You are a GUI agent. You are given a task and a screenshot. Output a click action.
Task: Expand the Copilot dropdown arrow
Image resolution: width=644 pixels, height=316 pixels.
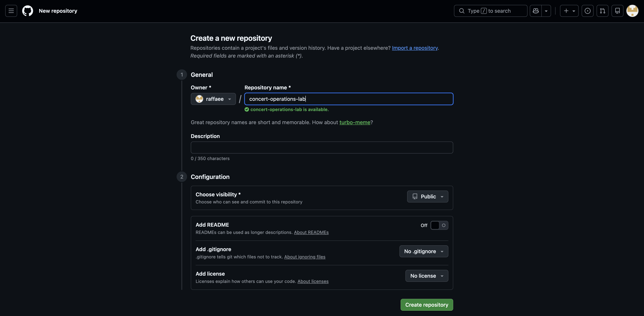tap(546, 11)
